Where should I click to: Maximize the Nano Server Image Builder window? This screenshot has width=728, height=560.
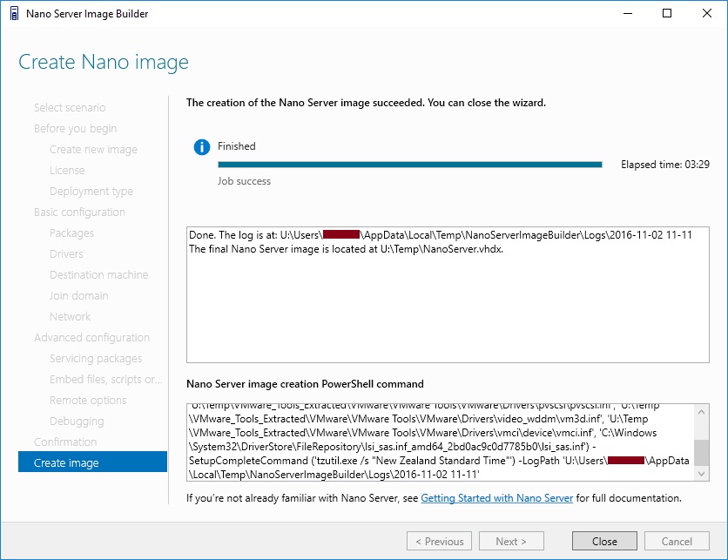pyautogui.click(x=667, y=13)
